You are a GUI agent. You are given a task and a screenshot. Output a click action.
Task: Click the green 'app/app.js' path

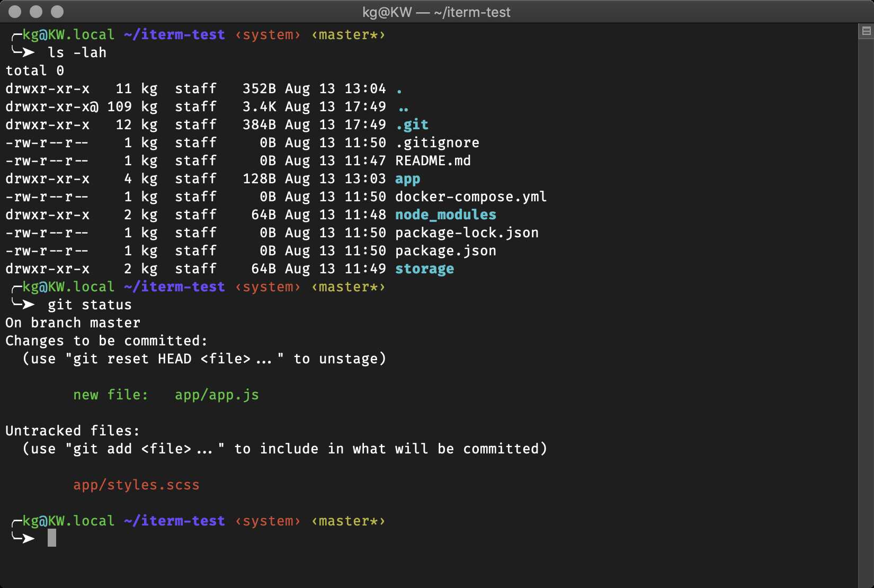217,395
